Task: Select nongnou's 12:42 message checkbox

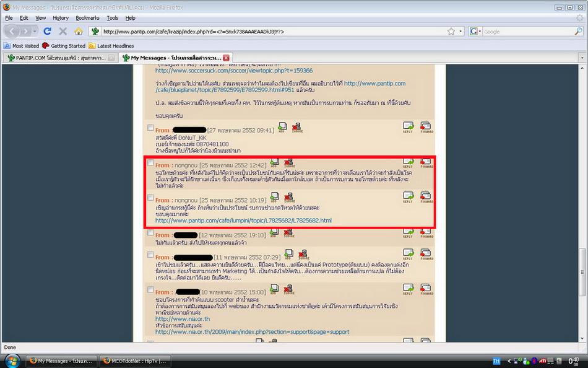Action: click(150, 162)
